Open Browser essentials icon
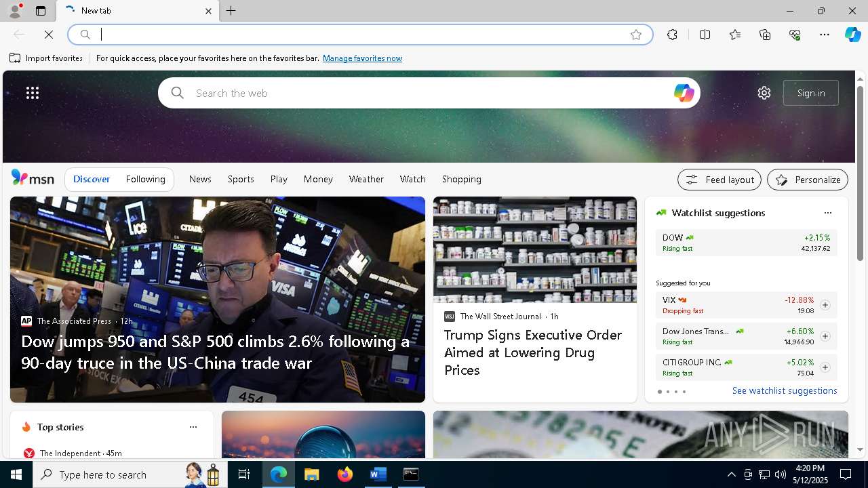Viewport: 868px width, 488px height. [x=795, y=35]
